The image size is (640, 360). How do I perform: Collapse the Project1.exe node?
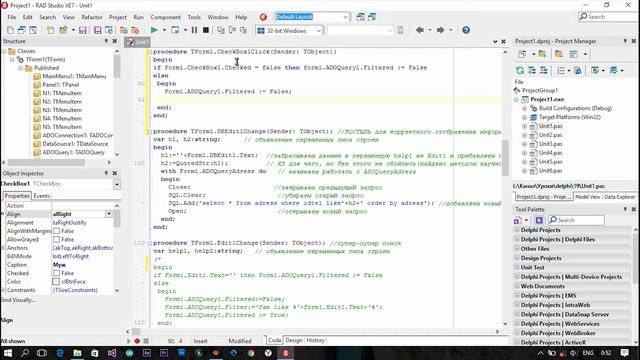516,100
